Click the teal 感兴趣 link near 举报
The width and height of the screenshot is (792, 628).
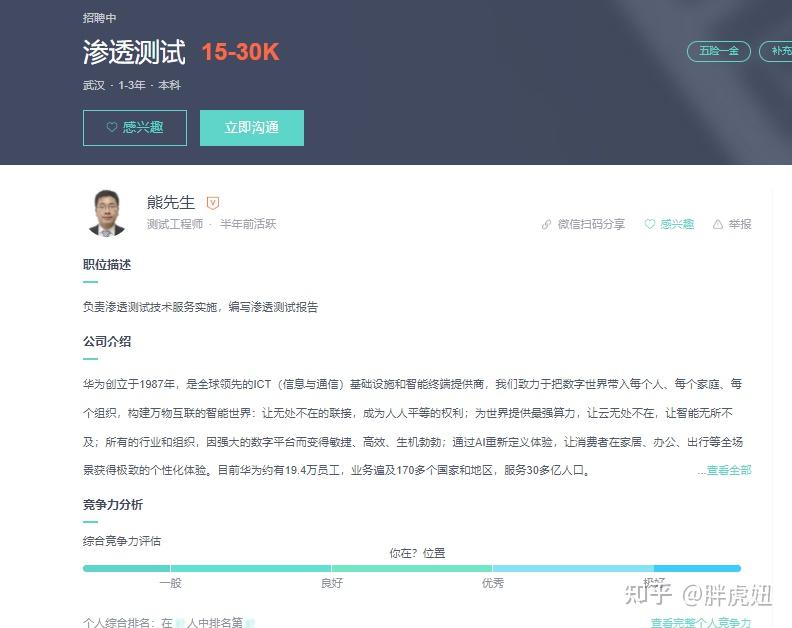677,224
